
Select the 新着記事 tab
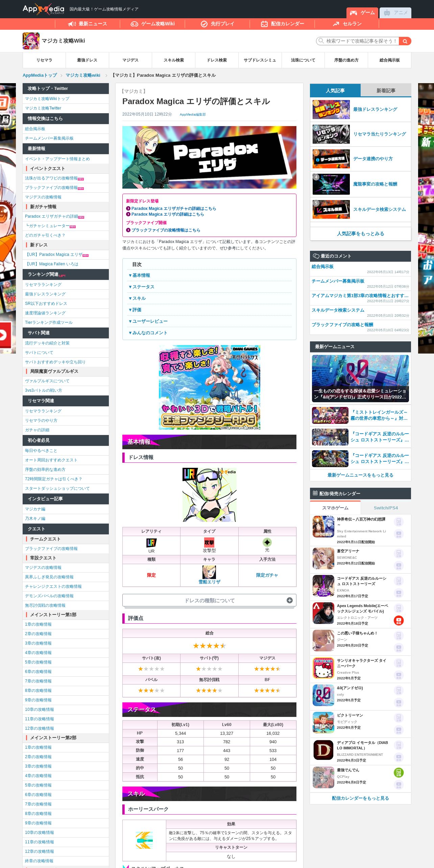[386, 91]
